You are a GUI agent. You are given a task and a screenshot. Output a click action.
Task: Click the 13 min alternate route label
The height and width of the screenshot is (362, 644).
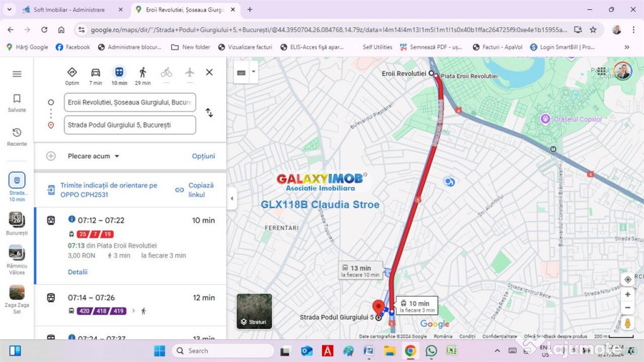(360, 270)
